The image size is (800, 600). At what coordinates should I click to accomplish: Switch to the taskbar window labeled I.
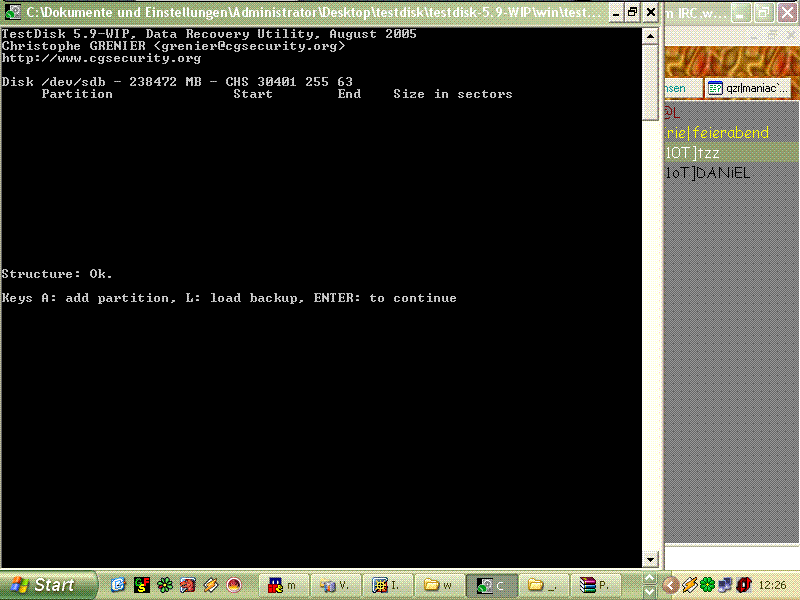[388, 585]
